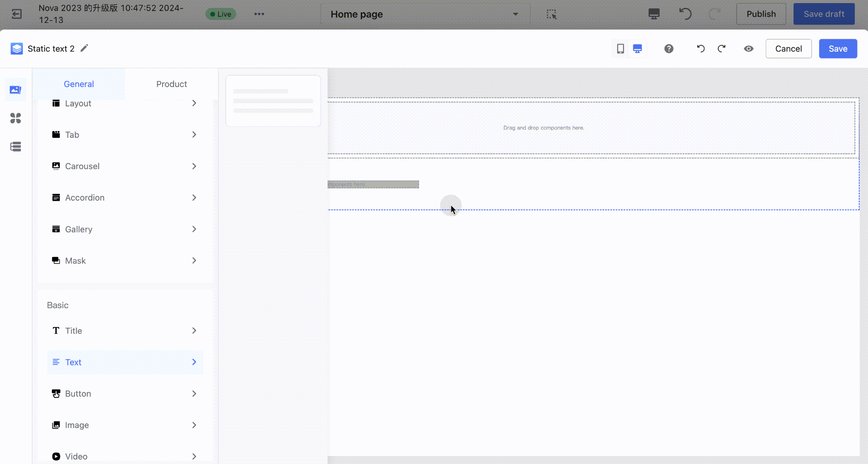Click the exit editor icon at top left
Viewport: 868px width, 464px height.
16,14
